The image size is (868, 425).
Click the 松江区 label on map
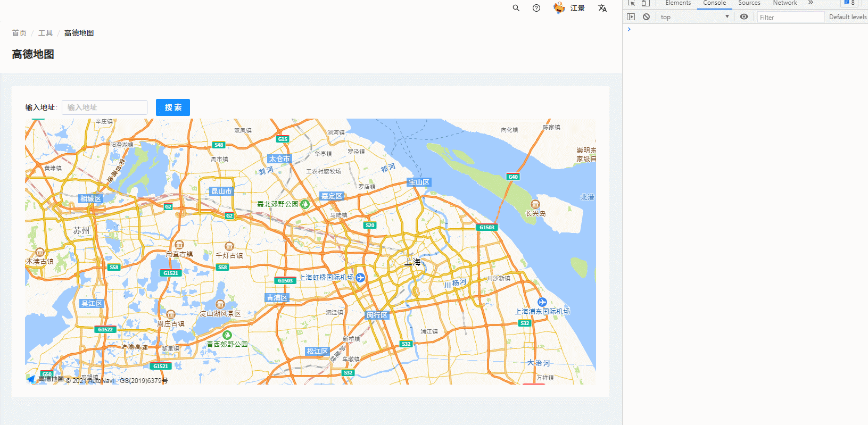[x=317, y=351]
